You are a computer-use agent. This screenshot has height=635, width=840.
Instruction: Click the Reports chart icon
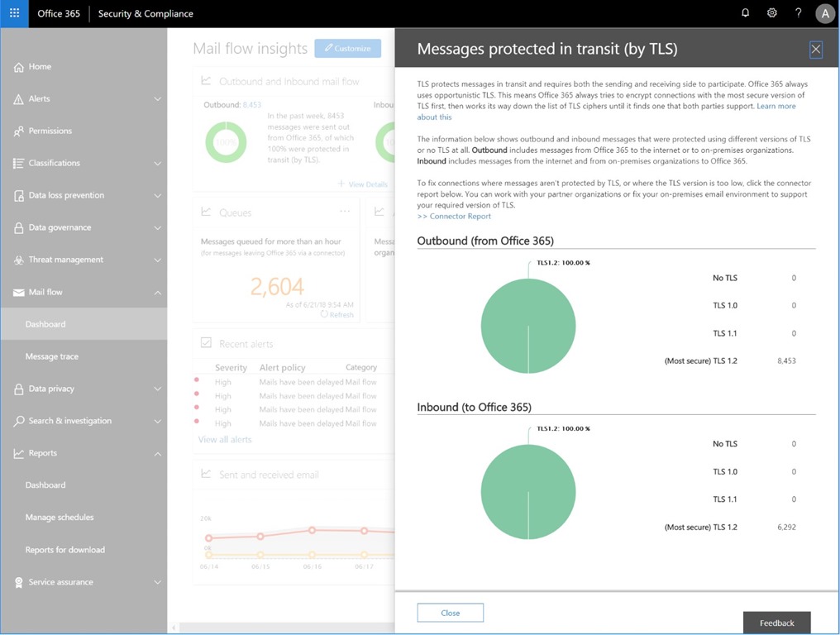pyautogui.click(x=19, y=453)
